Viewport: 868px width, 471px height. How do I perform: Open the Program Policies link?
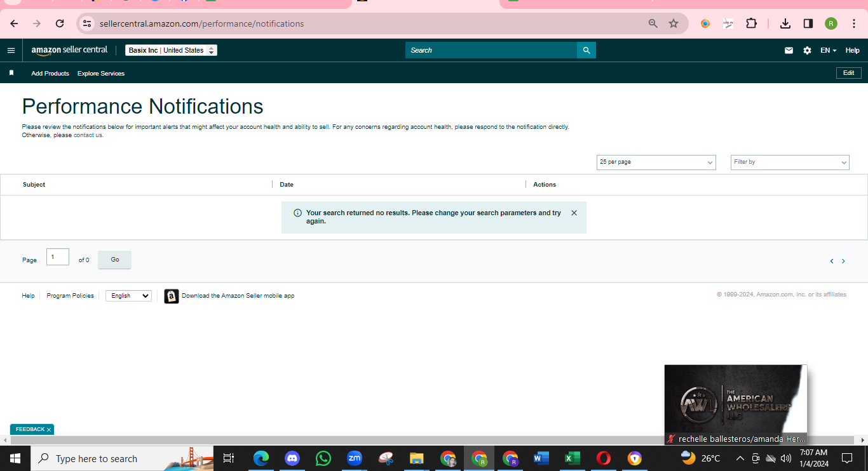click(70, 296)
